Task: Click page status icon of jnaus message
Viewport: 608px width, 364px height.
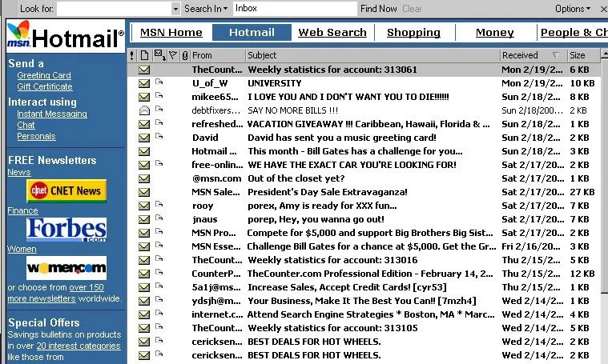Action: [x=159, y=218]
